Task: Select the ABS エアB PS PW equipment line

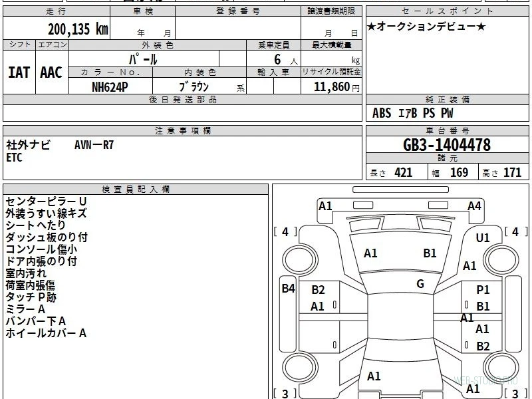Action: (412, 113)
